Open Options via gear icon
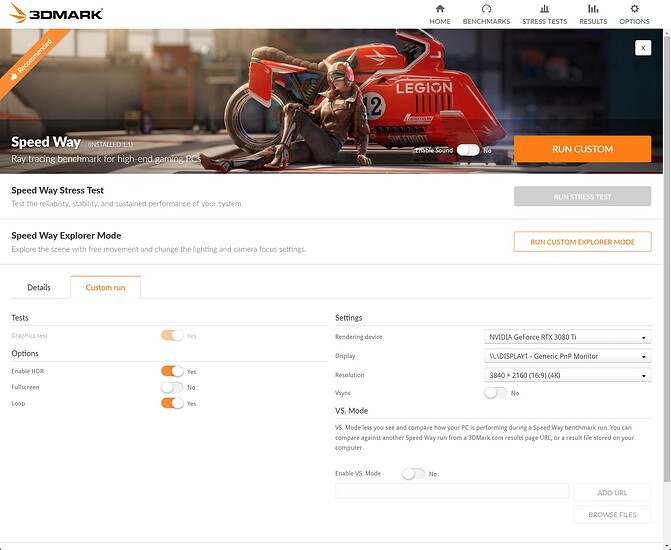The width and height of the screenshot is (671, 550). (x=634, y=9)
